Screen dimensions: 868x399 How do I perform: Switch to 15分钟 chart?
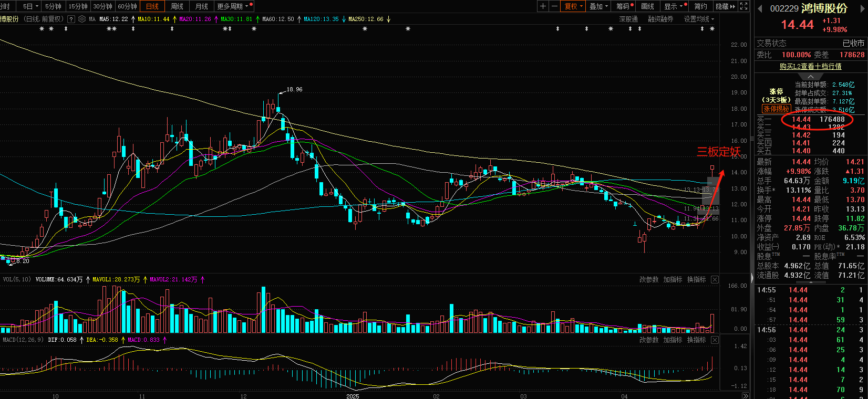78,6
